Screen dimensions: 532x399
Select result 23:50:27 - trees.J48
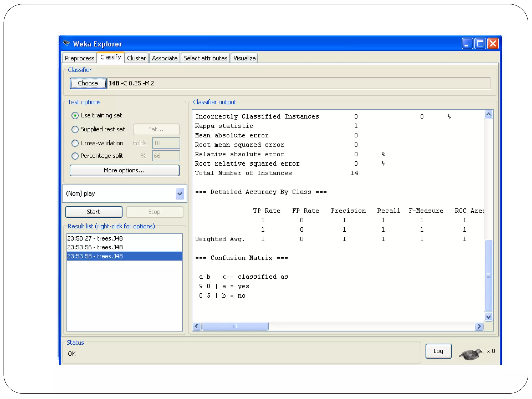(95, 238)
